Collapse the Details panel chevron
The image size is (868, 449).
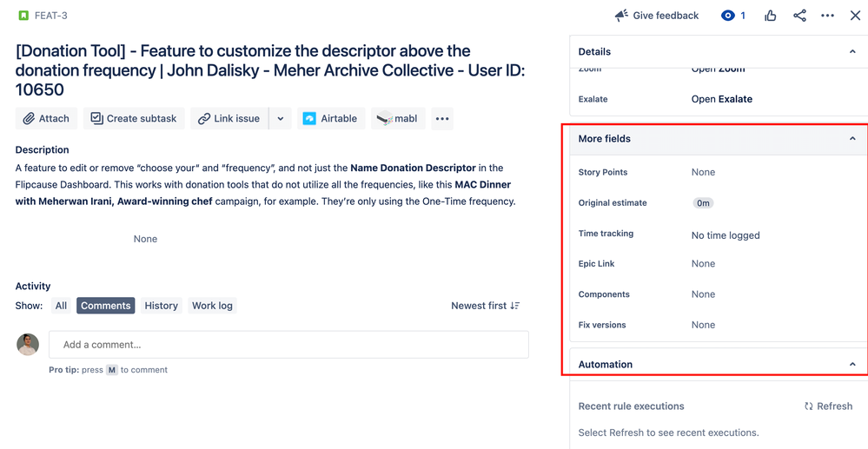click(x=852, y=51)
